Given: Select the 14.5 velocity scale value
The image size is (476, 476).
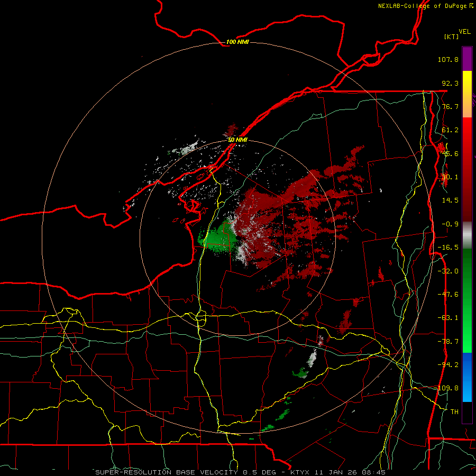Looking at the screenshot, I should coord(450,200).
